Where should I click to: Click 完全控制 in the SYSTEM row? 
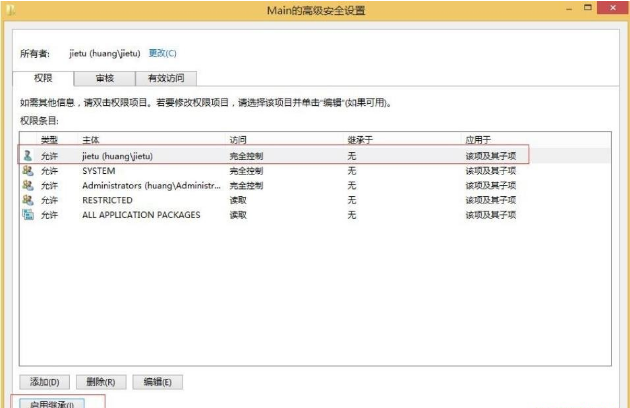(x=246, y=171)
